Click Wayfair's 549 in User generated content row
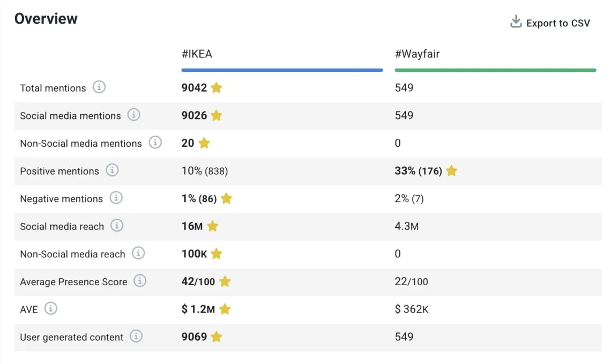 404,337
